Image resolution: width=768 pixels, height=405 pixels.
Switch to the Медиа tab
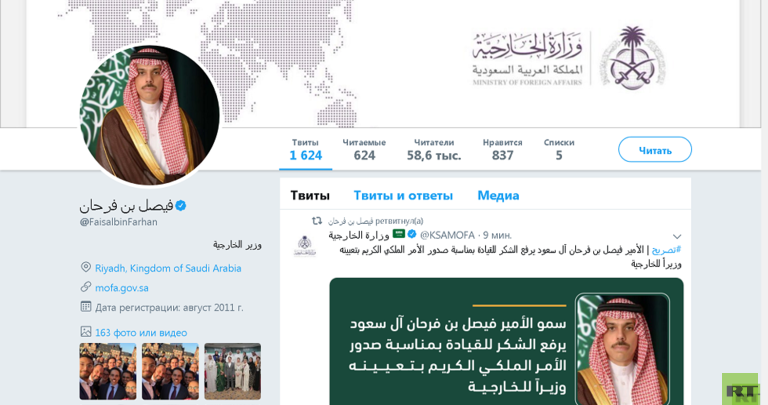point(498,195)
